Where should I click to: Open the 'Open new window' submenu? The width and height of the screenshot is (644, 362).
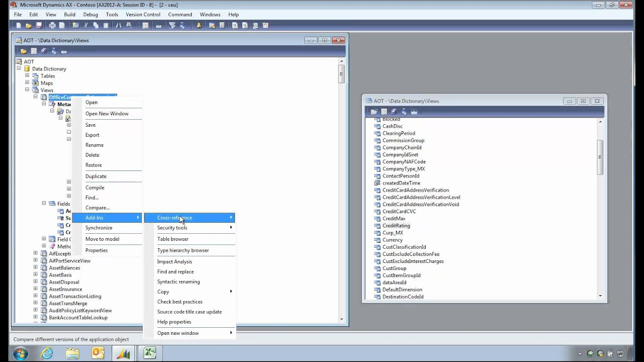tap(189, 333)
